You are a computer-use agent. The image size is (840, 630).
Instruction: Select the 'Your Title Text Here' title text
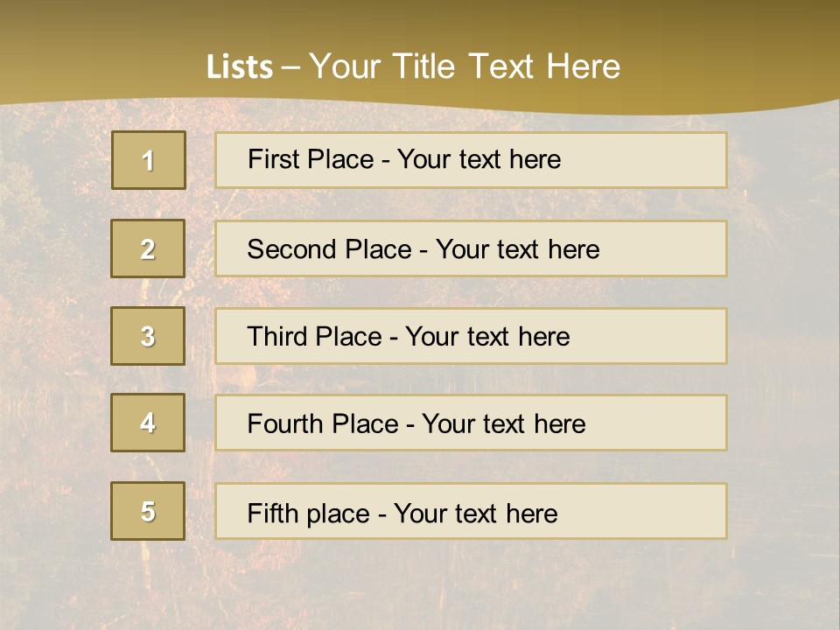click(465, 66)
